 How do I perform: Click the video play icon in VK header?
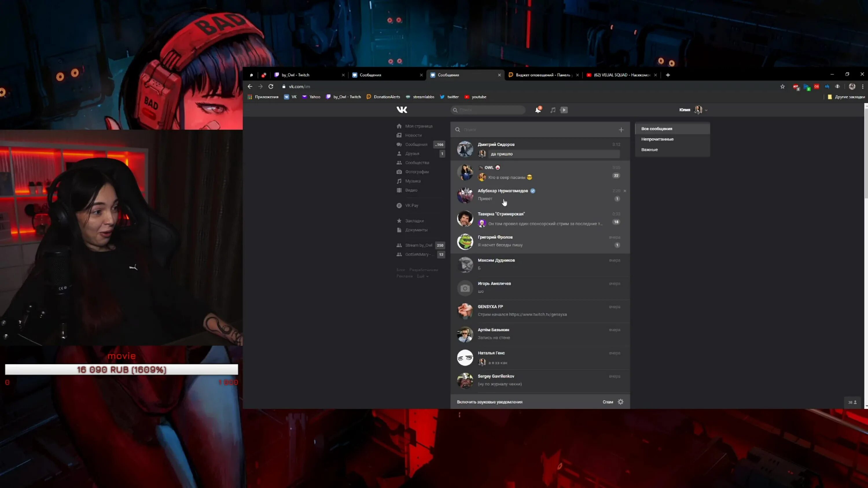[x=564, y=110]
